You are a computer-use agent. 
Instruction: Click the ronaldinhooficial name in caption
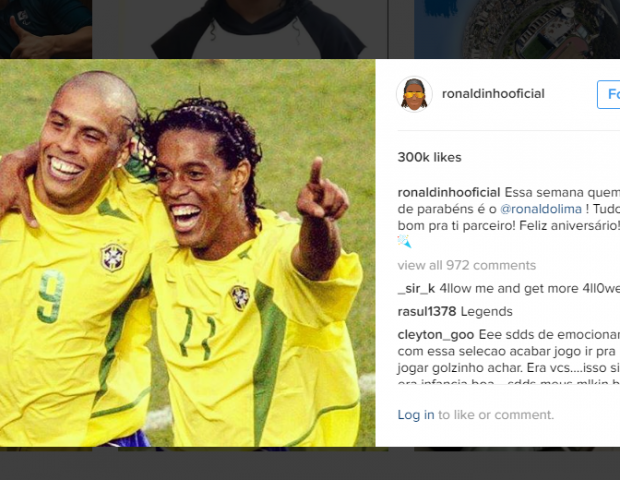[x=449, y=193]
